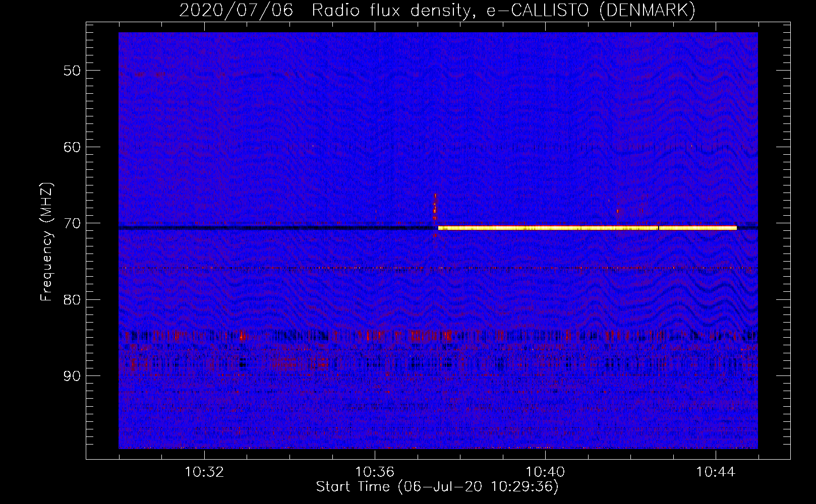Viewport: 816px width, 504px height.
Task: Click the red vertical burst above 70 MHz
Action: pos(435,207)
